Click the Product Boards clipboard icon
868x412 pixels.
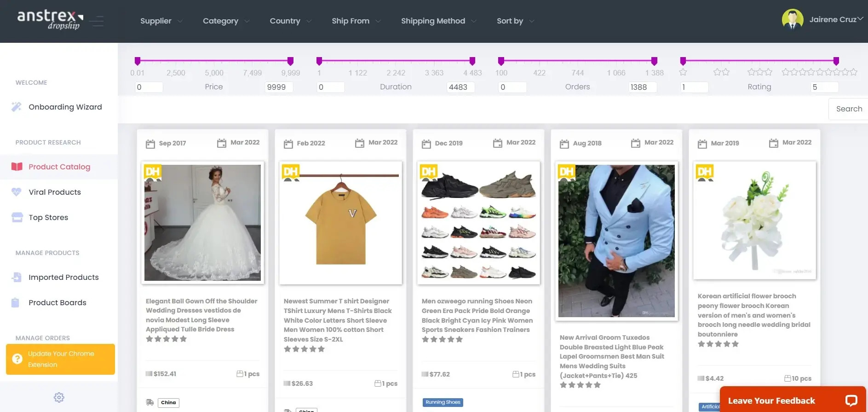pyautogui.click(x=15, y=302)
